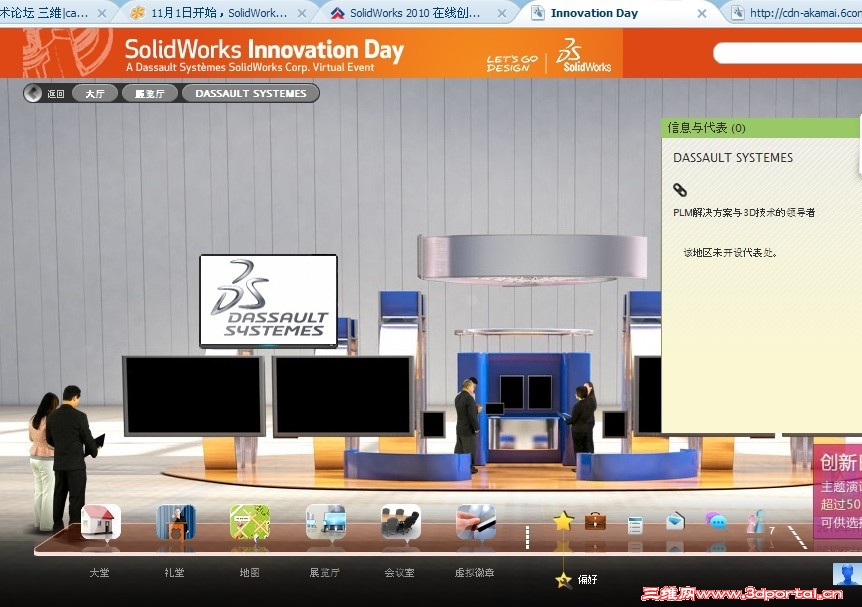The width and height of the screenshot is (862, 607).
Task: Switch to the SolidWorks 2010 在线创 tab
Action: (415, 13)
